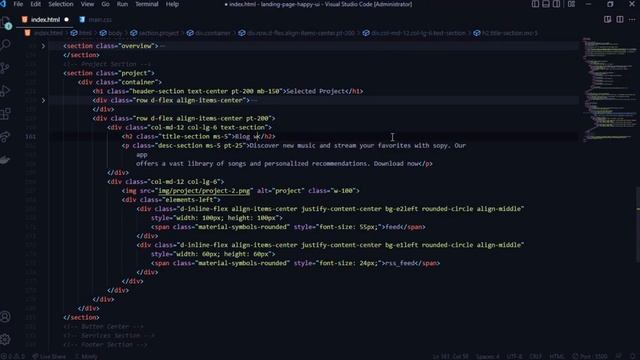Screen dimensions: 640x360
Task: Open the Selection menu
Action: coord(61,4)
